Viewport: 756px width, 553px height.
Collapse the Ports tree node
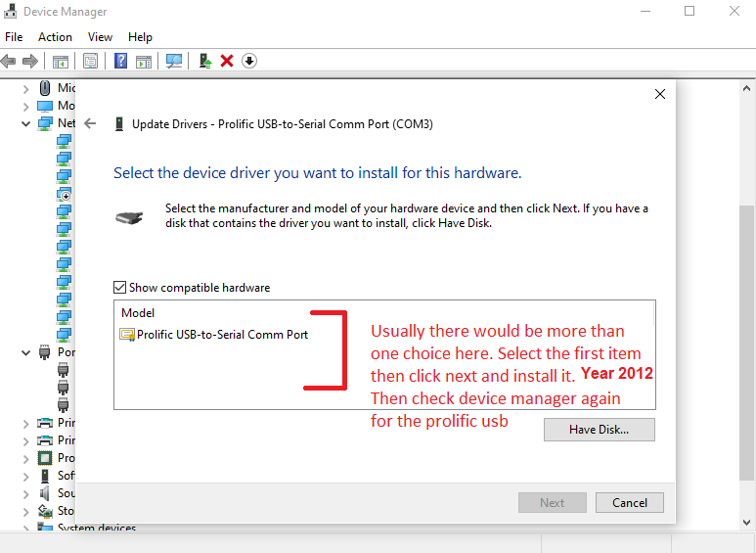pyautogui.click(x=26, y=352)
